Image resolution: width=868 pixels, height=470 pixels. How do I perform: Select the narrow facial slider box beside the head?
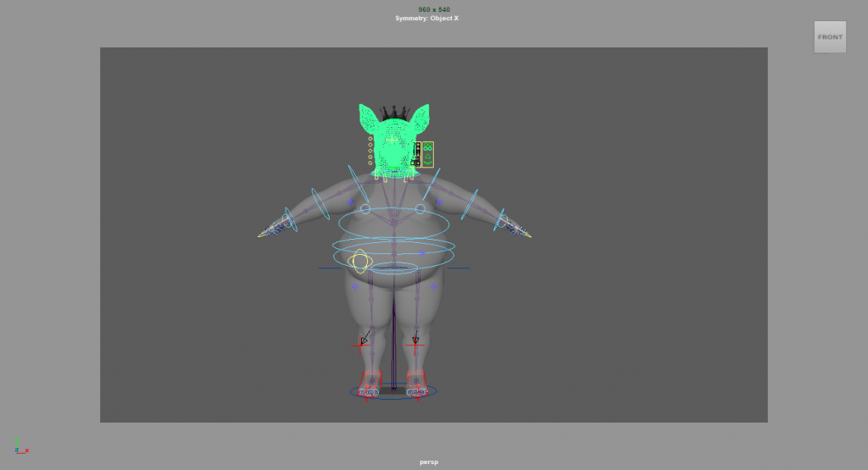[x=417, y=154]
